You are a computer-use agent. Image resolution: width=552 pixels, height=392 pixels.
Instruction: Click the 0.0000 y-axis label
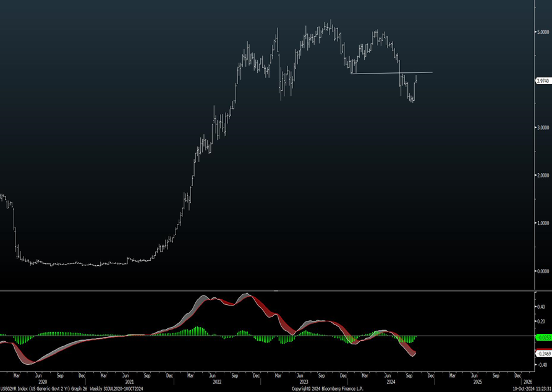pyautogui.click(x=543, y=271)
